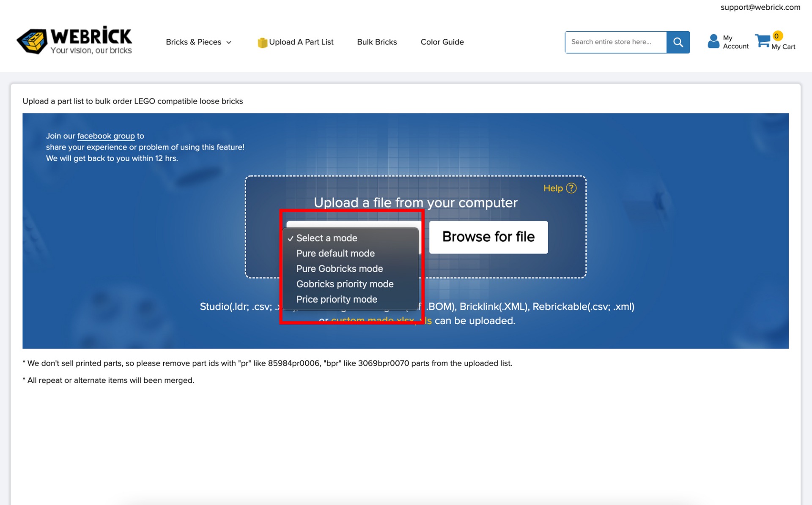Image resolution: width=812 pixels, height=505 pixels.
Task: Open the facebook group link
Action: click(106, 136)
